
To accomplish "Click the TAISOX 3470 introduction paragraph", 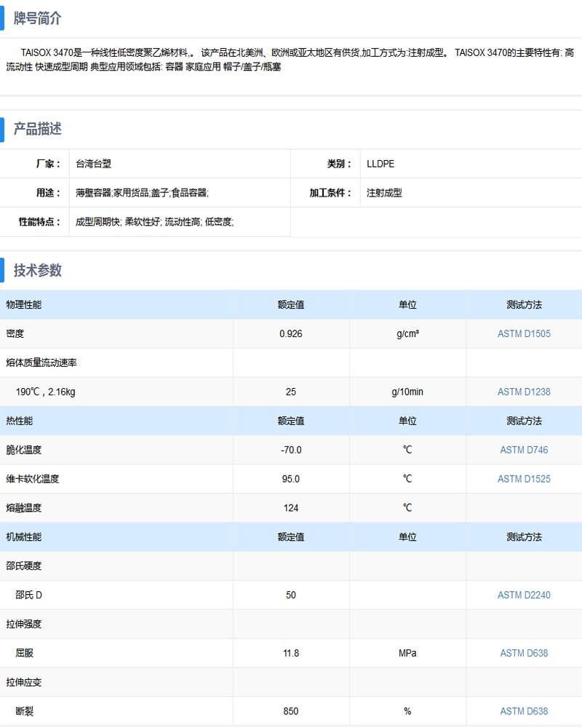I will pyautogui.click(x=290, y=60).
